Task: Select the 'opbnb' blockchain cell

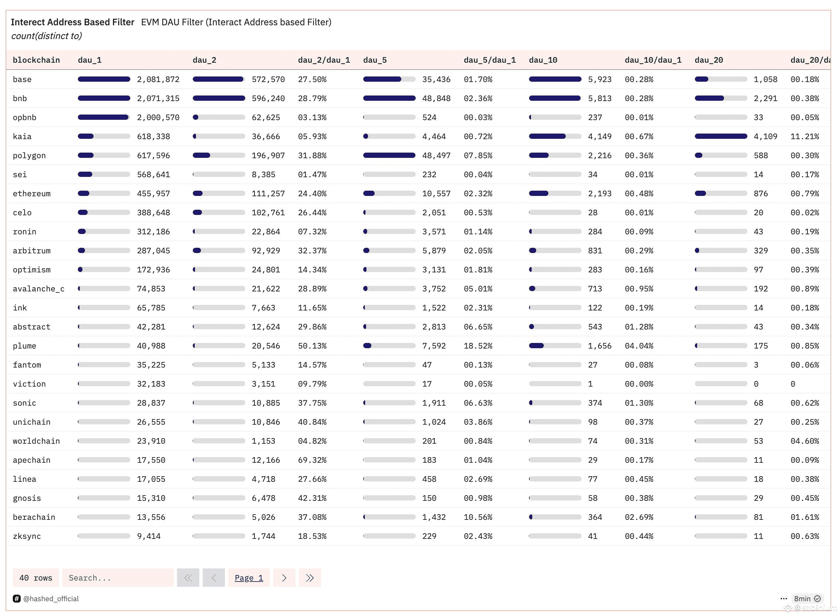Action: [25, 117]
